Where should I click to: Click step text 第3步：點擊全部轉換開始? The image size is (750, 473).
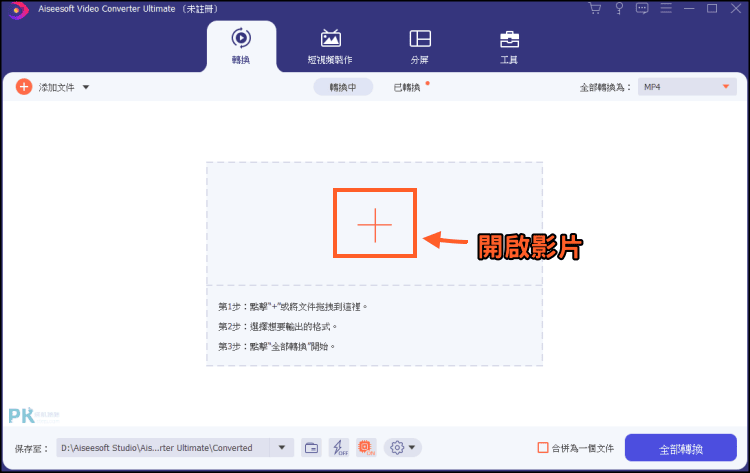coord(276,346)
